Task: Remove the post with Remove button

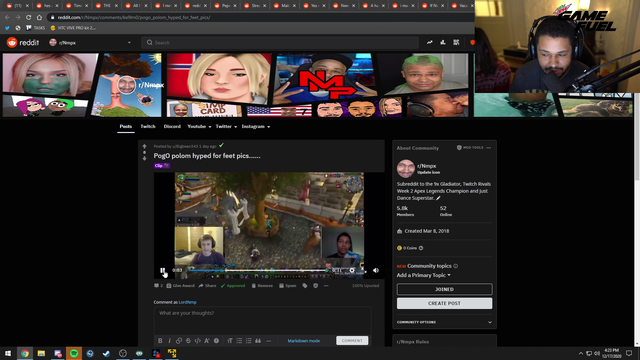Action: (262, 286)
